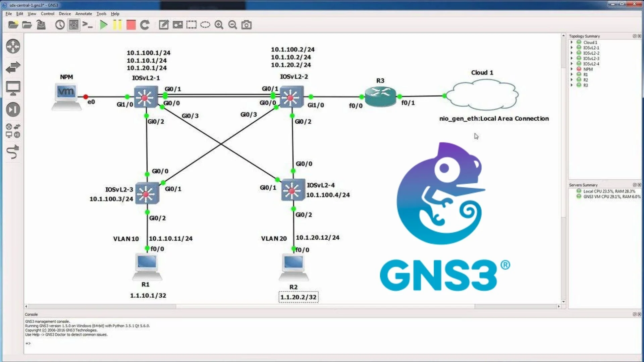Click the Open project icon
Screen dimensions: 644x362
pos(27,25)
